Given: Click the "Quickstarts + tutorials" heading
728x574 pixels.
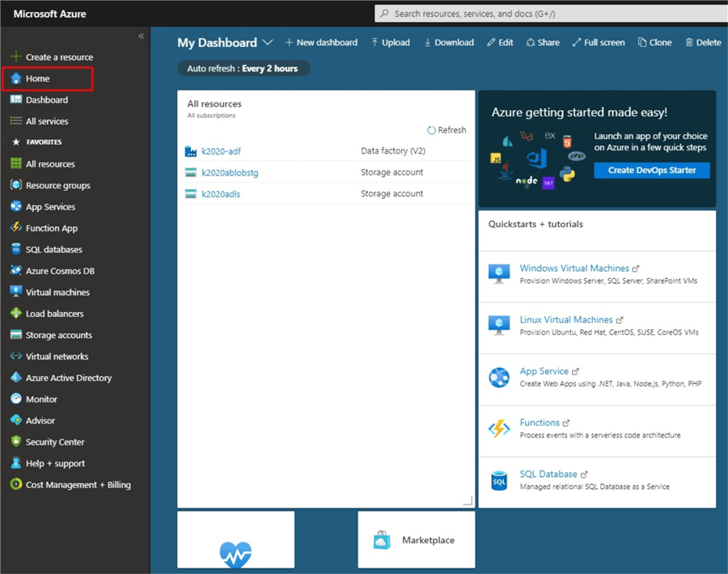Looking at the screenshot, I should tap(535, 224).
